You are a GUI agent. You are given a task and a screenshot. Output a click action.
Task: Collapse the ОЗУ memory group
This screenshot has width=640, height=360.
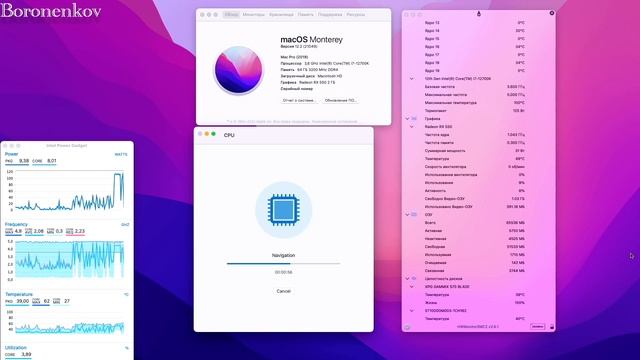click(407, 214)
